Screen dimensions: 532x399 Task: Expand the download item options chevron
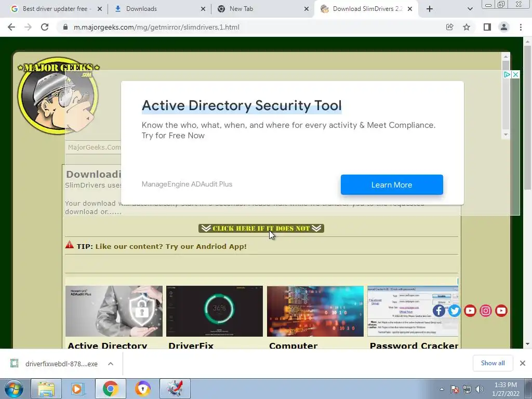111,364
